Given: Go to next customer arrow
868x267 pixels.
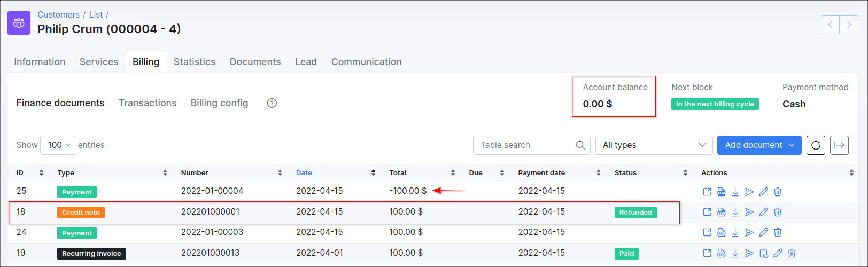Looking at the screenshot, I should [849, 25].
